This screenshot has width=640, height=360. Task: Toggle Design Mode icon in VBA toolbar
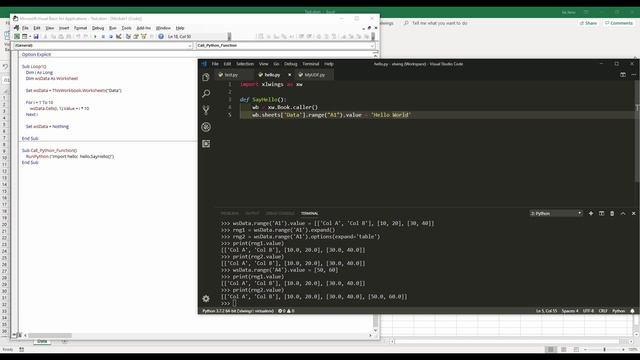click(x=118, y=37)
